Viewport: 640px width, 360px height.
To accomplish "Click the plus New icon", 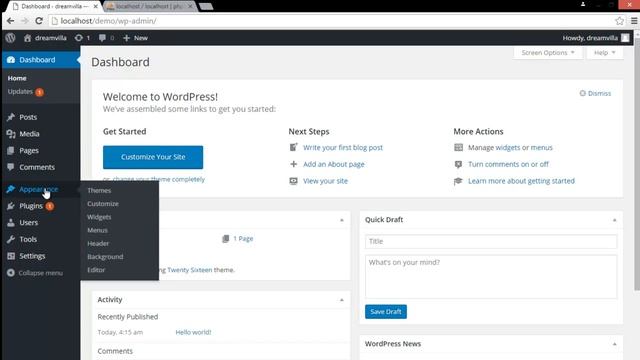I will point(127,38).
